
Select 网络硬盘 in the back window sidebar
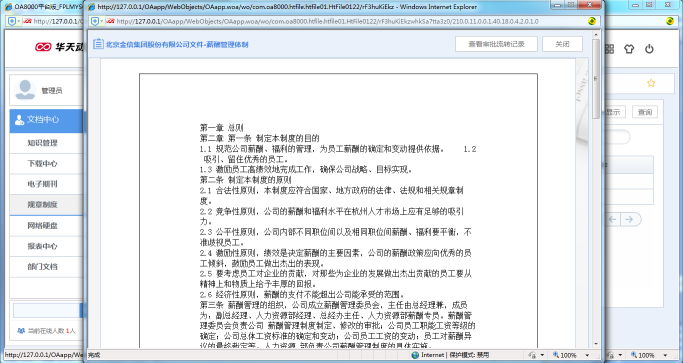[42, 225]
